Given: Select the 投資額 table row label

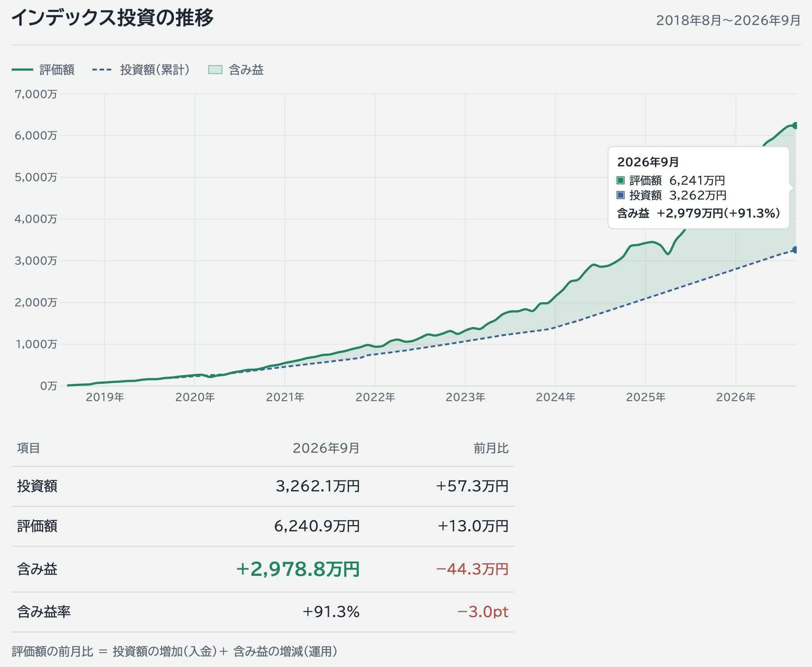Looking at the screenshot, I should click(37, 486).
